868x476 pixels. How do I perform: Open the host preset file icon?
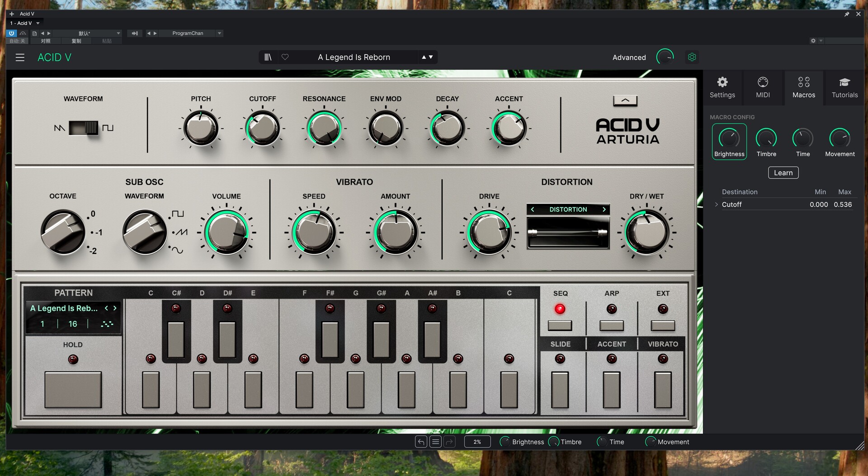click(34, 33)
